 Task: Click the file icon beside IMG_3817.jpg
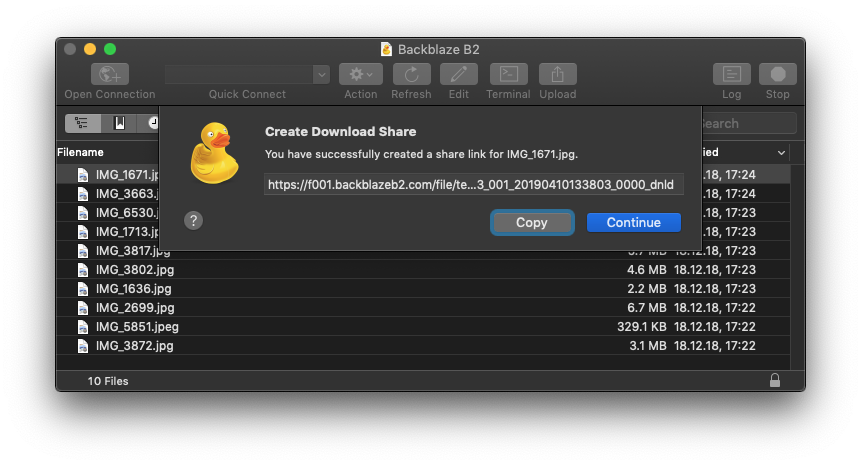[83, 250]
